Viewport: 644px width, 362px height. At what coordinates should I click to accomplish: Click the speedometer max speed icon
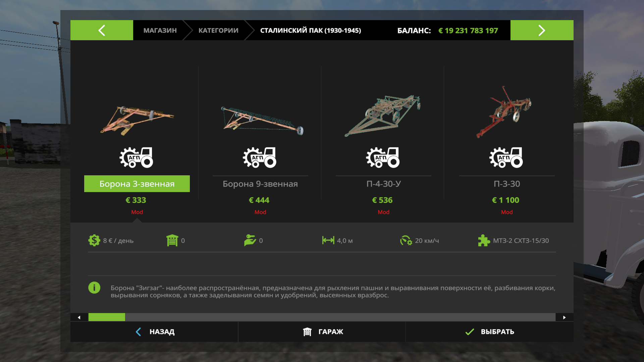click(406, 240)
